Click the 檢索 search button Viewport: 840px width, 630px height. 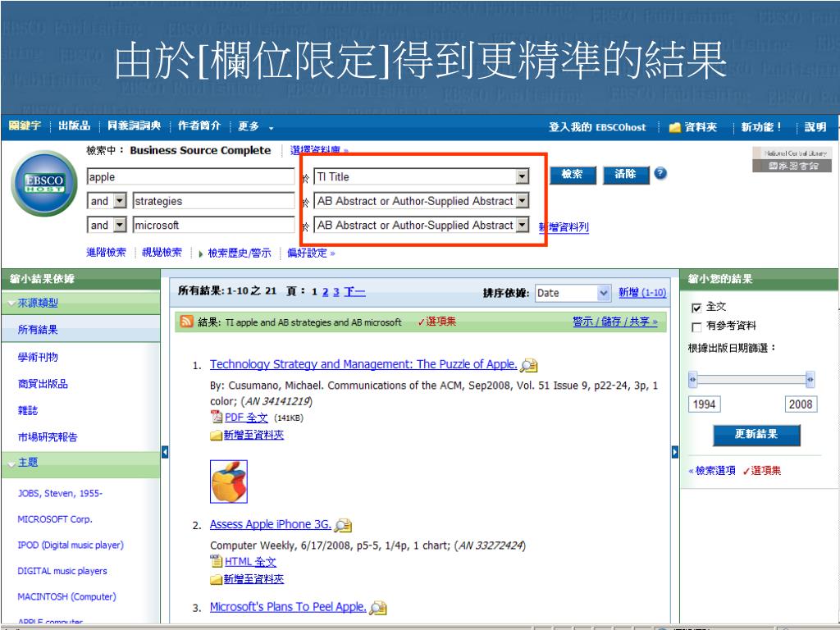pyautogui.click(x=573, y=175)
